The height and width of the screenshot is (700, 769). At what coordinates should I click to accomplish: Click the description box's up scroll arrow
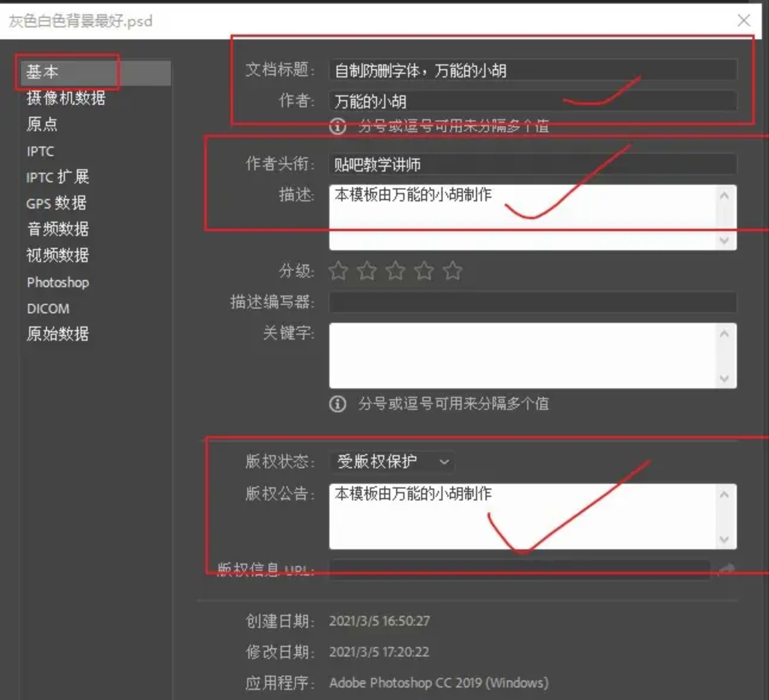(x=724, y=195)
